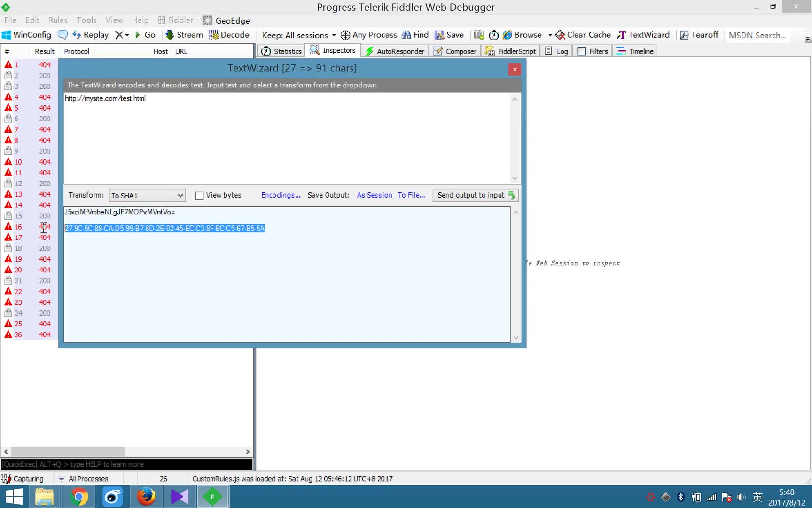Viewport: 812px width, 508px height.
Task: Click the scroll right arrow in sessions list
Action: tap(248, 452)
